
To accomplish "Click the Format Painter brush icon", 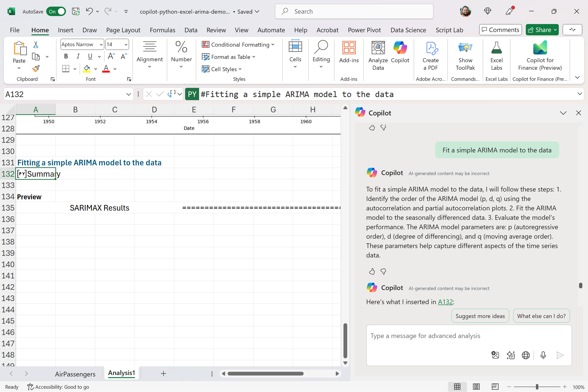I will (36, 69).
